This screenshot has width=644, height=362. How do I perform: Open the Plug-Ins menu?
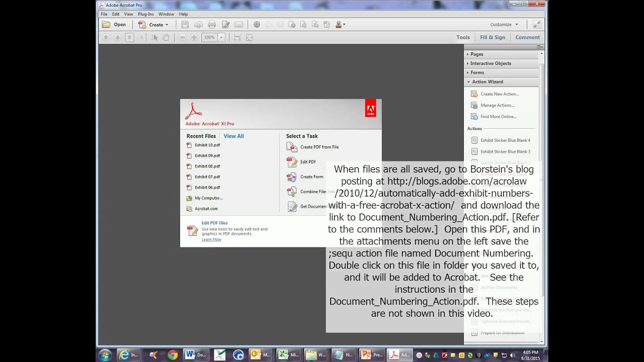coord(146,14)
